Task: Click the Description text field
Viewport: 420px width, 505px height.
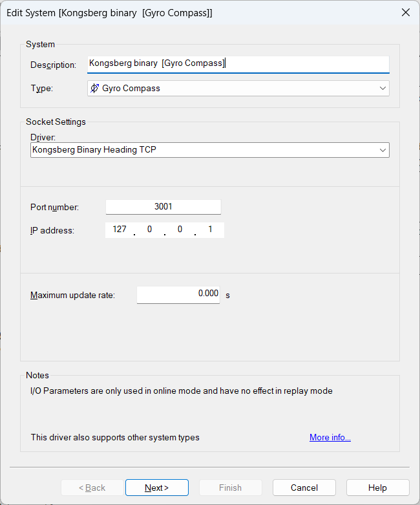Action: click(x=238, y=64)
